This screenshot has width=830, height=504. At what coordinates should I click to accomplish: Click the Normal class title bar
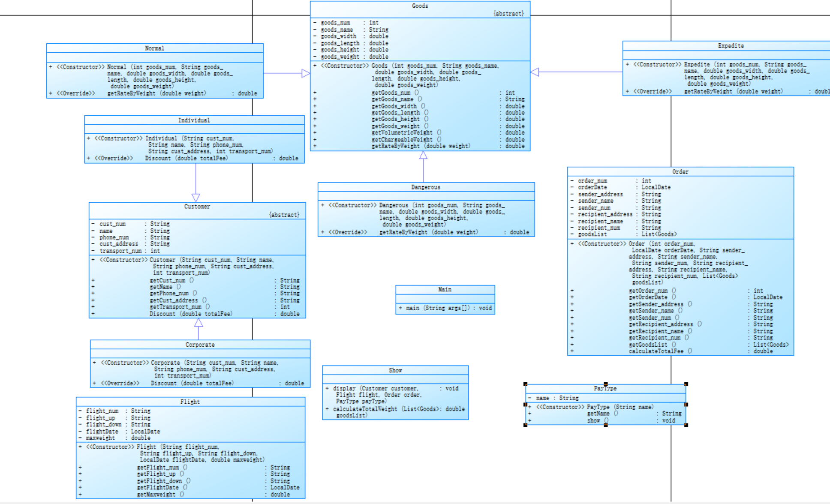coord(154,48)
